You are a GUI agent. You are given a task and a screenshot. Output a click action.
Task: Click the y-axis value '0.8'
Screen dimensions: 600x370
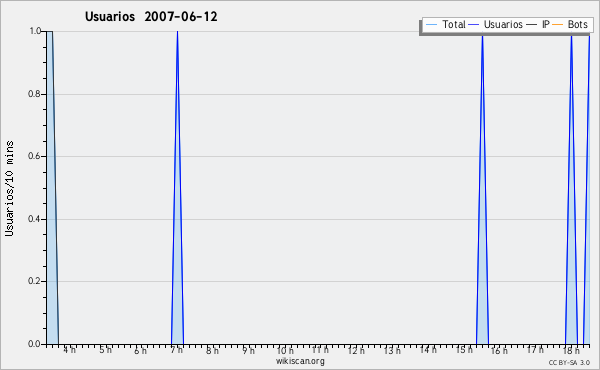click(34, 94)
